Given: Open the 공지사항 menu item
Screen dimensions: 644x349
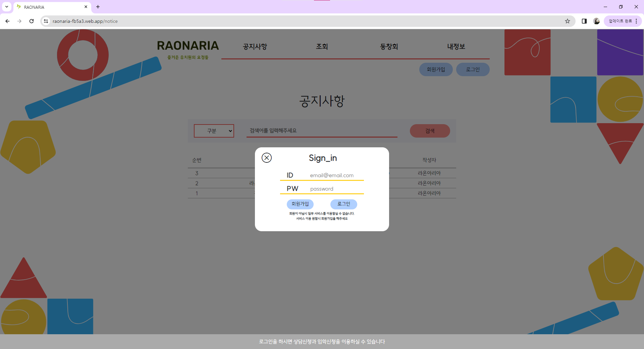Looking at the screenshot, I should click(255, 47).
